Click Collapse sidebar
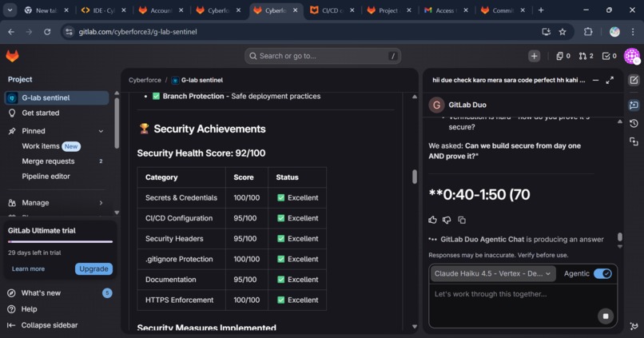Image resolution: width=644 pixels, height=338 pixels. [x=50, y=325]
